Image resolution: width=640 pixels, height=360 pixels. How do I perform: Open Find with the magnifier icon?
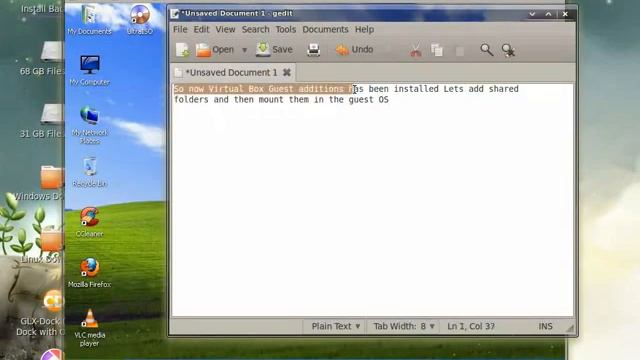(486, 50)
